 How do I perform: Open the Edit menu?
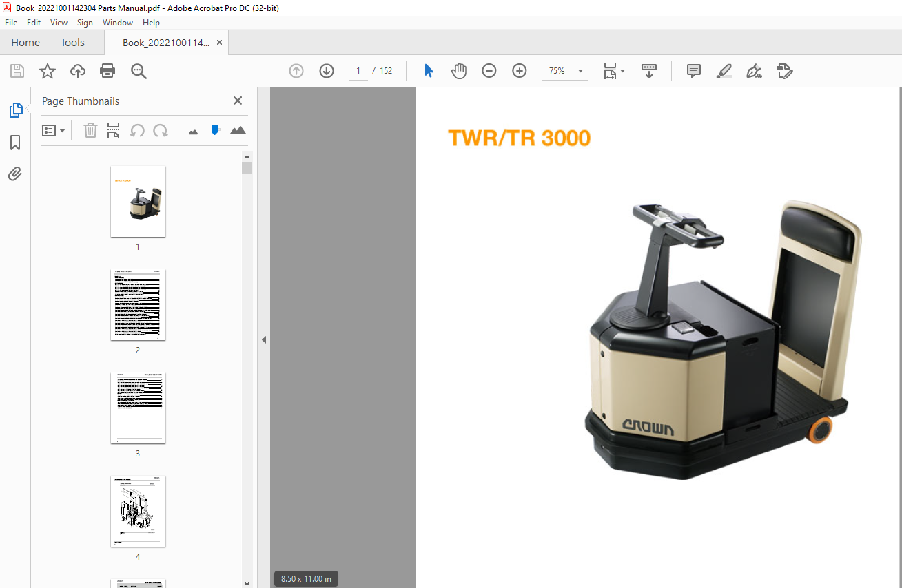34,23
